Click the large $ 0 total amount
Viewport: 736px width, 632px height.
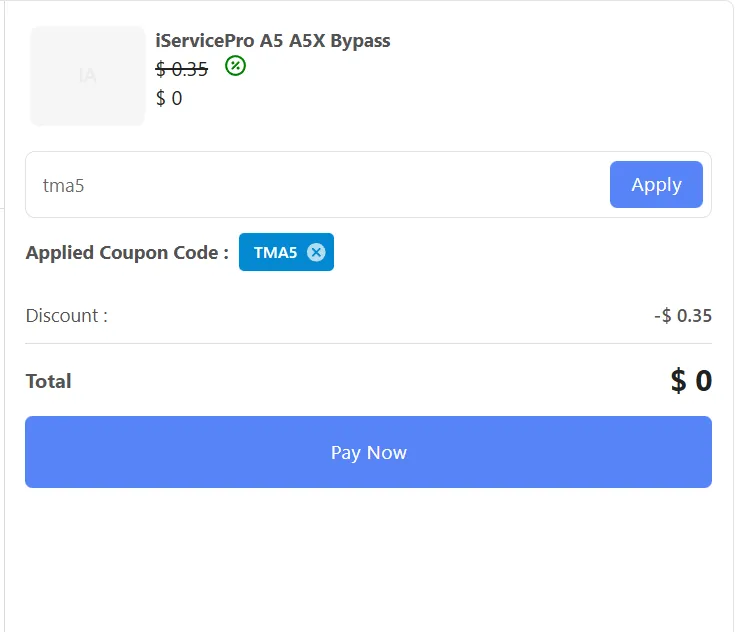click(691, 381)
